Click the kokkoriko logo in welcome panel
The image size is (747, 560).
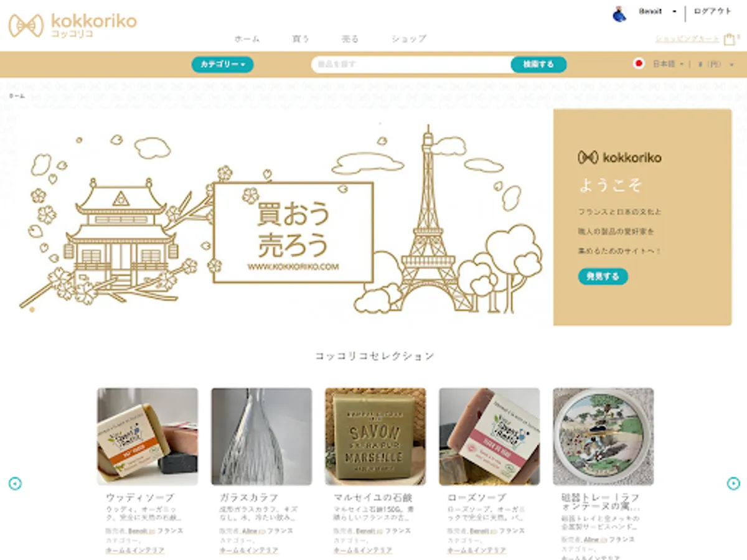tap(619, 157)
